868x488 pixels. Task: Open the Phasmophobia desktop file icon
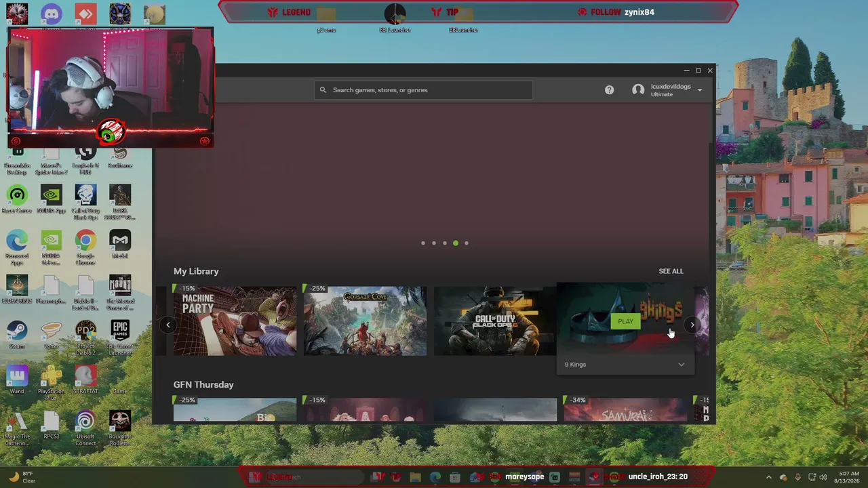click(51, 289)
